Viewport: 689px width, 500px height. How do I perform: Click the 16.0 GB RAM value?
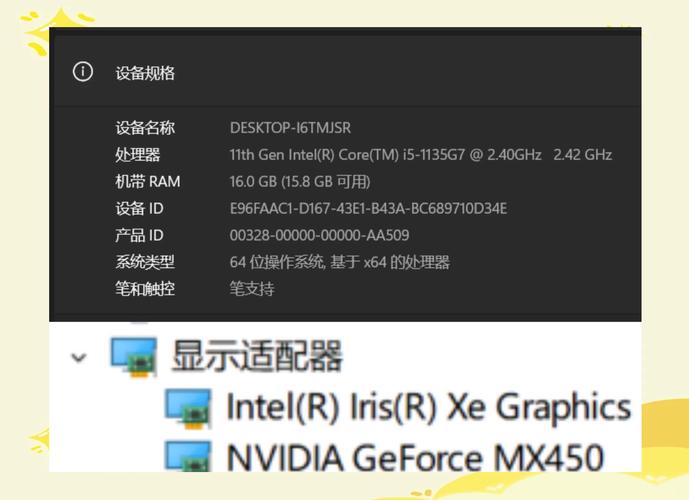click(300, 182)
